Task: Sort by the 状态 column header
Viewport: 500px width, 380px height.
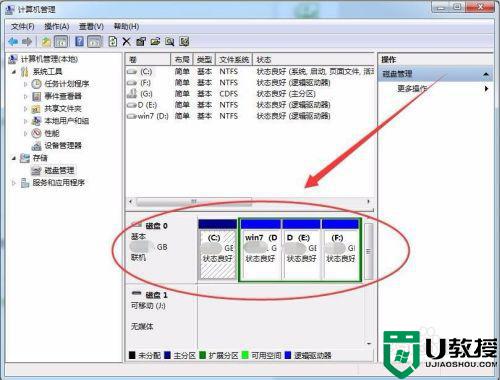Action: tap(313, 60)
